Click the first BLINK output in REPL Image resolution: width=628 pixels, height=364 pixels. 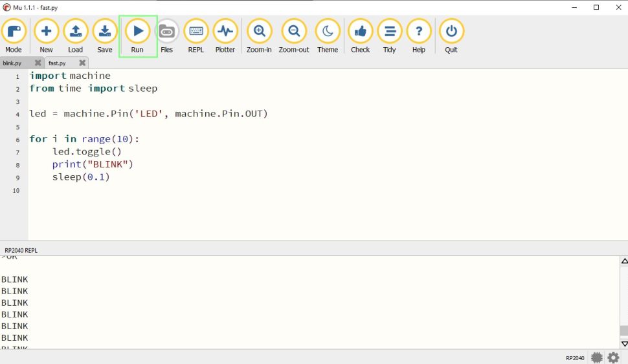(x=14, y=279)
